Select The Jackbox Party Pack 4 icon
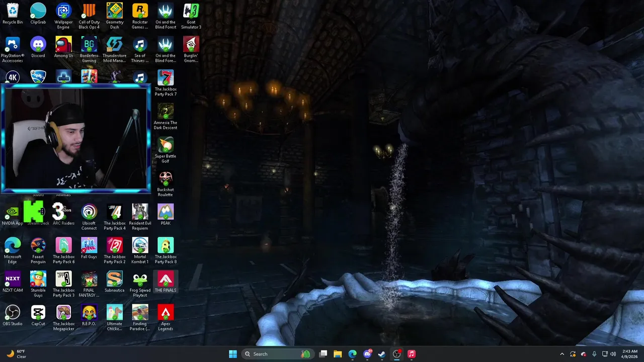 (115, 217)
